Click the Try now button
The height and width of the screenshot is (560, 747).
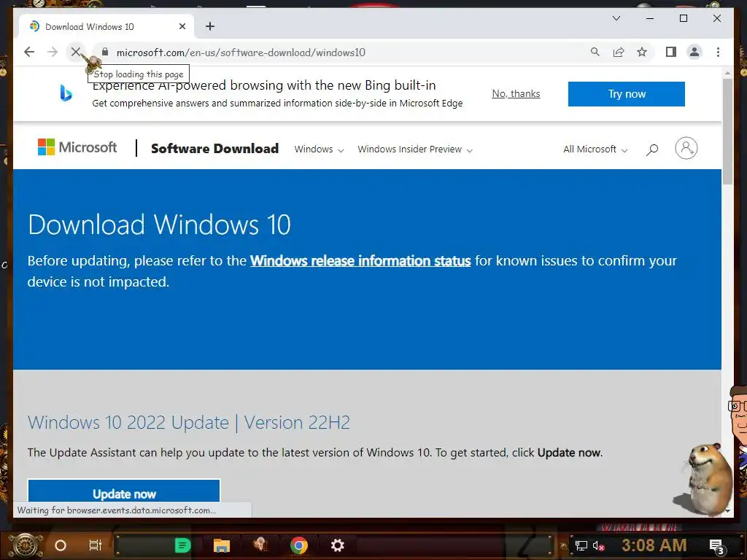pyautogui.click(x=626, y=94)
